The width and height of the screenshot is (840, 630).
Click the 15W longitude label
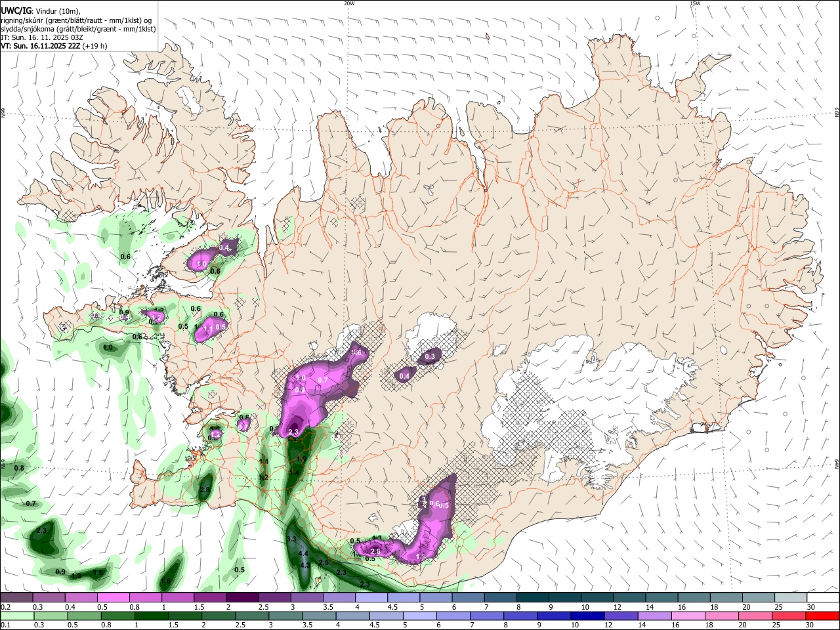point(695,3)
